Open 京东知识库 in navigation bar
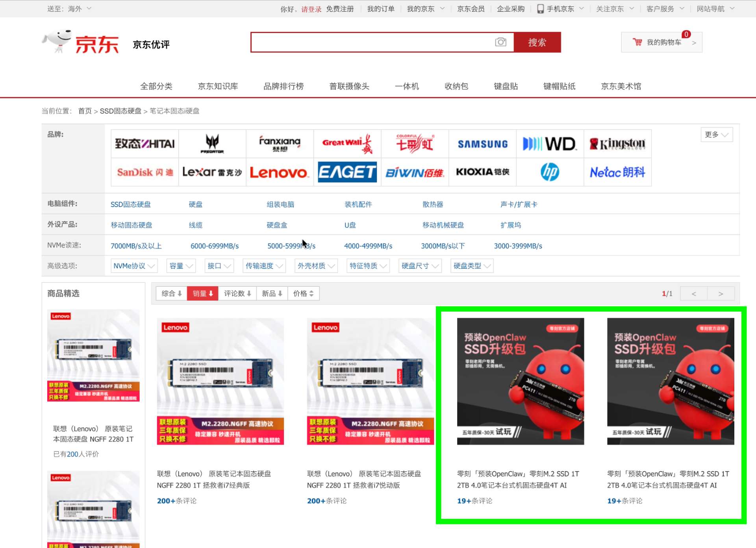 218,86
